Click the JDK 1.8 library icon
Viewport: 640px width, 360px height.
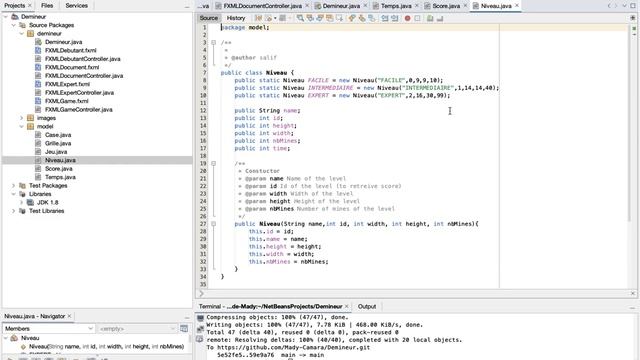(x=30, y=202)
